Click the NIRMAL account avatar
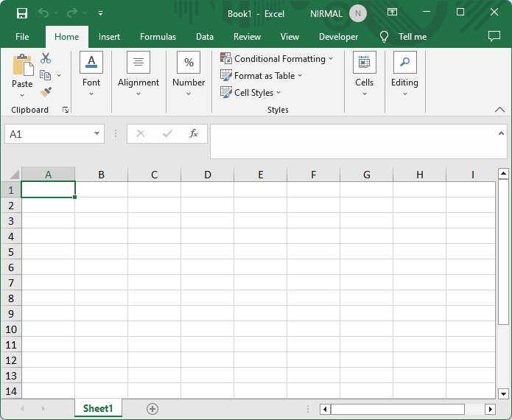Viewport: 512px width, 420px height. pyautogui.click(x=358, y=13)
